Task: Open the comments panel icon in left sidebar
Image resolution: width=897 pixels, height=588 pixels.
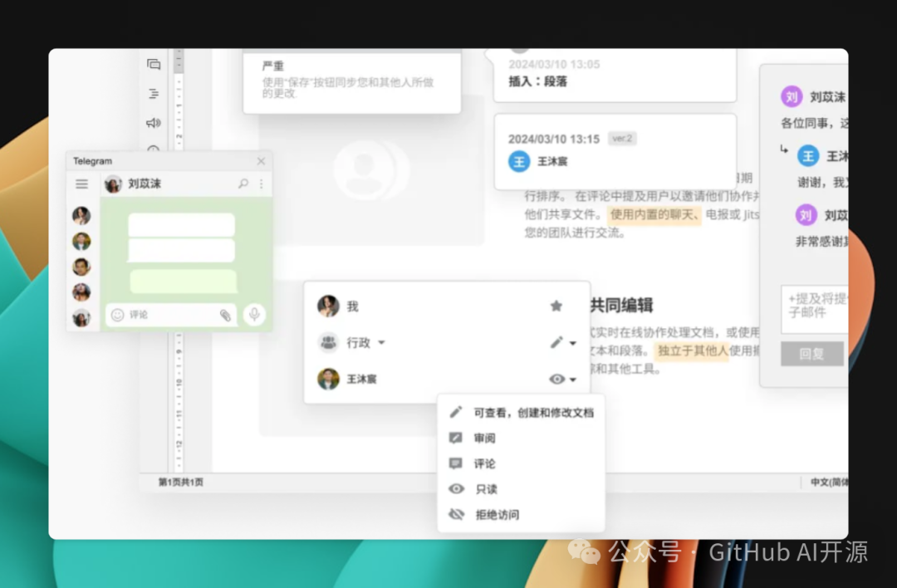Action: click(x=154, y=65)
